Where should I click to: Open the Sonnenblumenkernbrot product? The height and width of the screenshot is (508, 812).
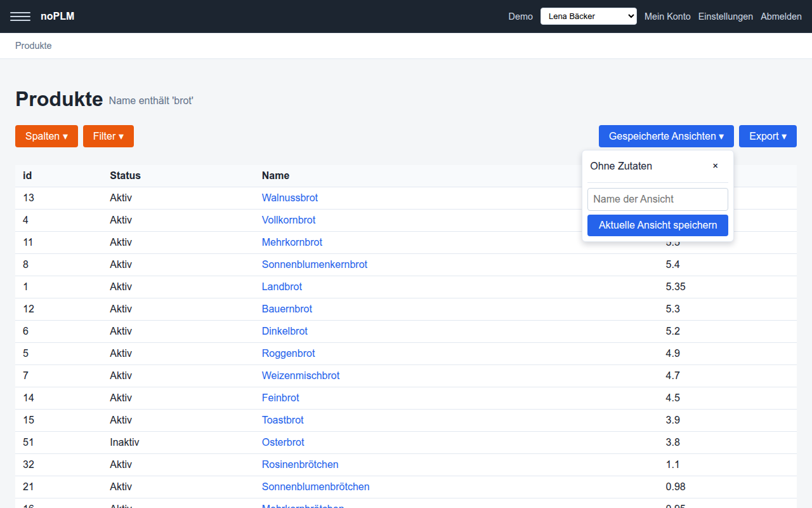(315, 264)
